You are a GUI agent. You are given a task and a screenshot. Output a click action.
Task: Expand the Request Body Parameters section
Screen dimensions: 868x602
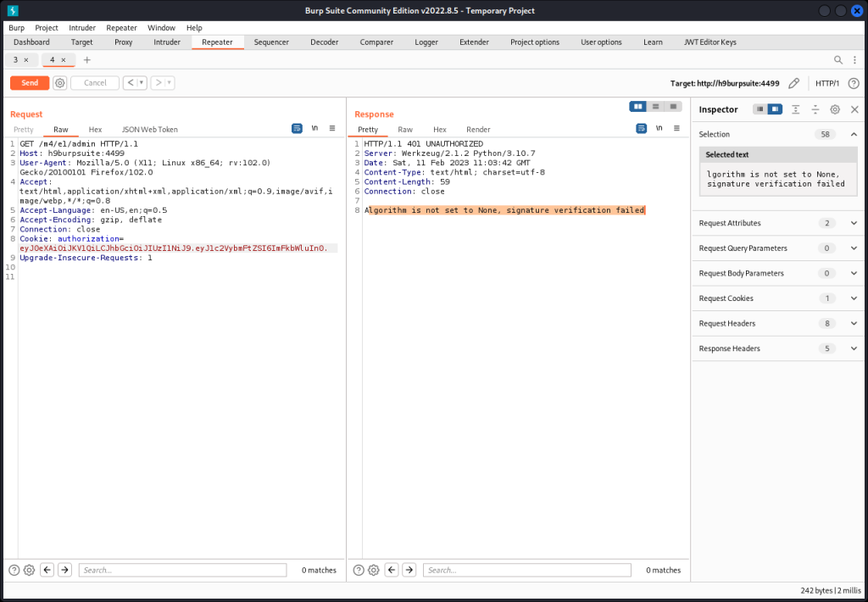854,273
